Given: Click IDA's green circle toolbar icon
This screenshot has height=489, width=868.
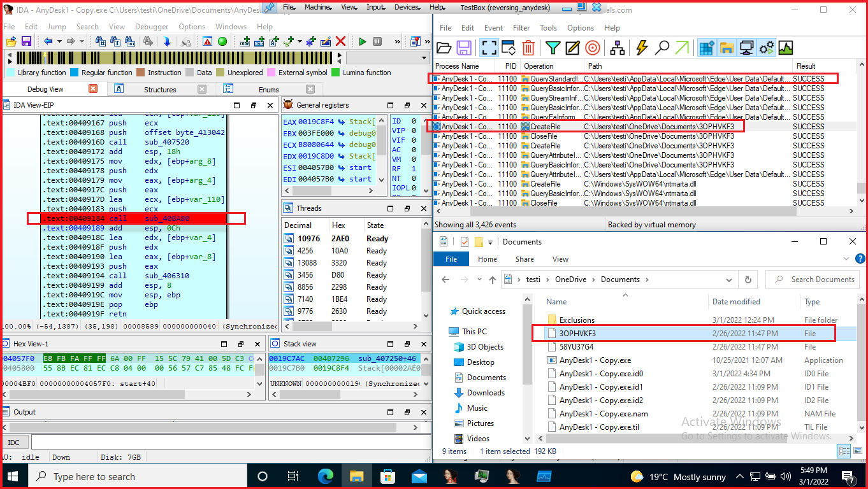Looking at the screenshot, I should [222, 41].
